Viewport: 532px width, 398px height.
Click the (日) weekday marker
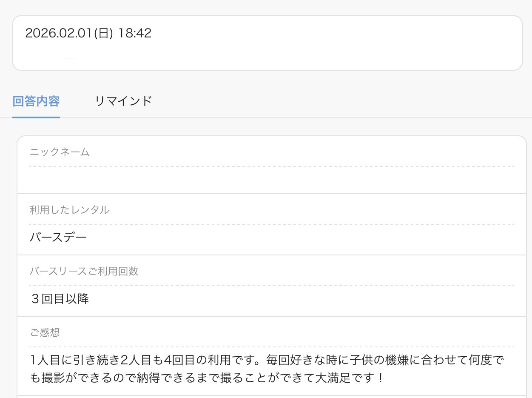(x=104, y=33)
